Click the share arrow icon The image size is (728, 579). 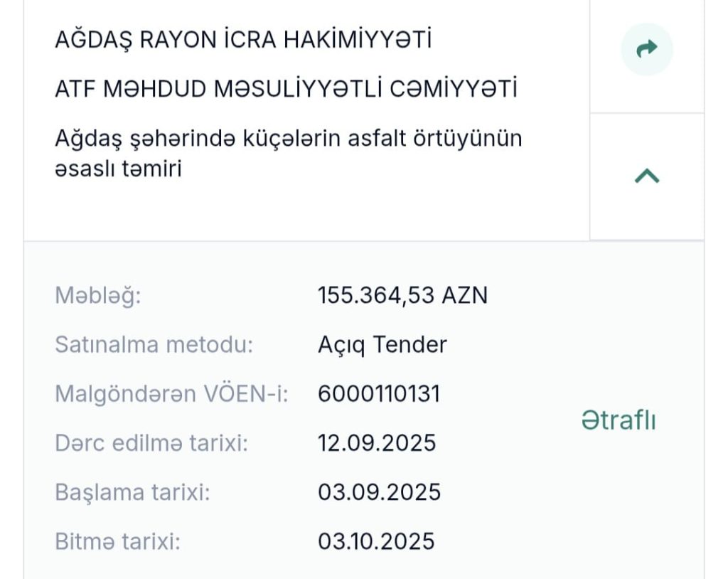(646, 49)
